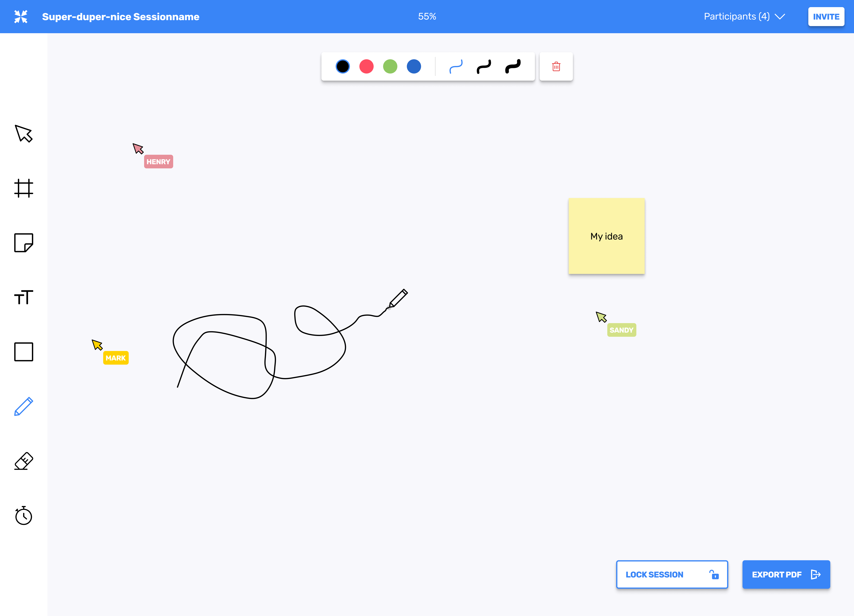Image resolution: width=854 pixels, height=616 pixels.
Task: Select the blue pencil drawing tool
Action: [24, 406]
